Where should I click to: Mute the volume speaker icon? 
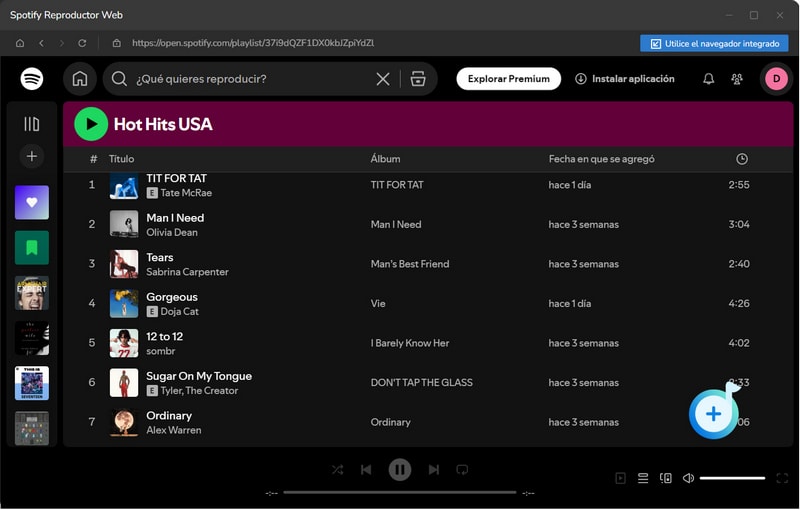[688, 478]
